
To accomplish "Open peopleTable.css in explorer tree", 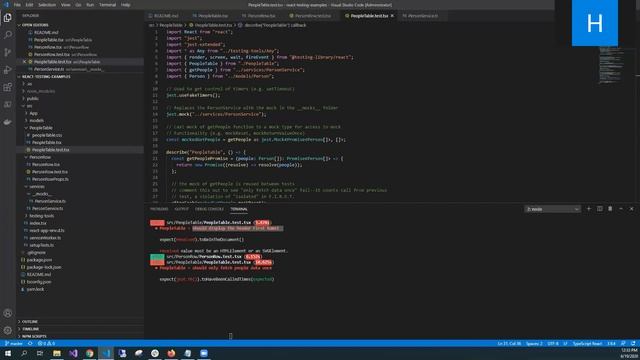I will (x=47, y=135).
